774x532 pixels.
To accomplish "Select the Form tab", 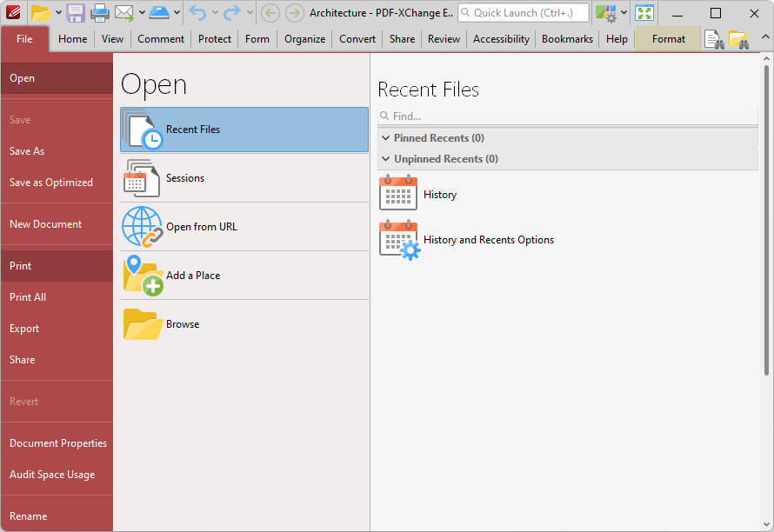I will click(257, 39).
